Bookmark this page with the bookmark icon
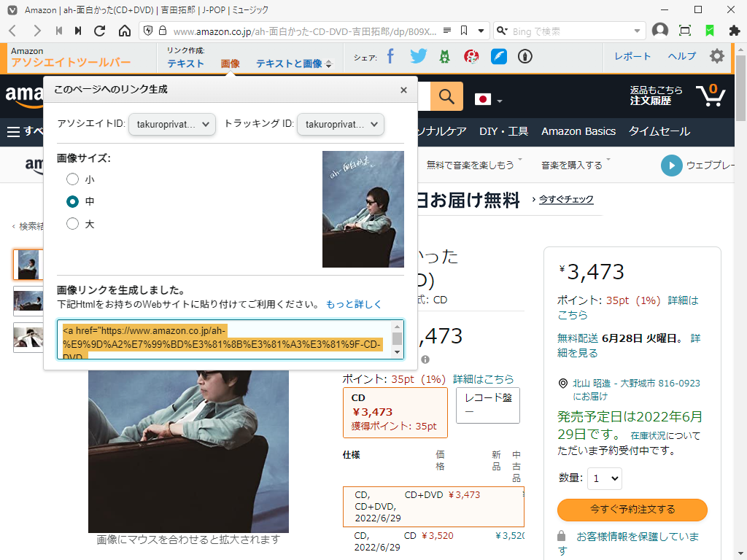This screenshot has width=747, height=560. 464,31
